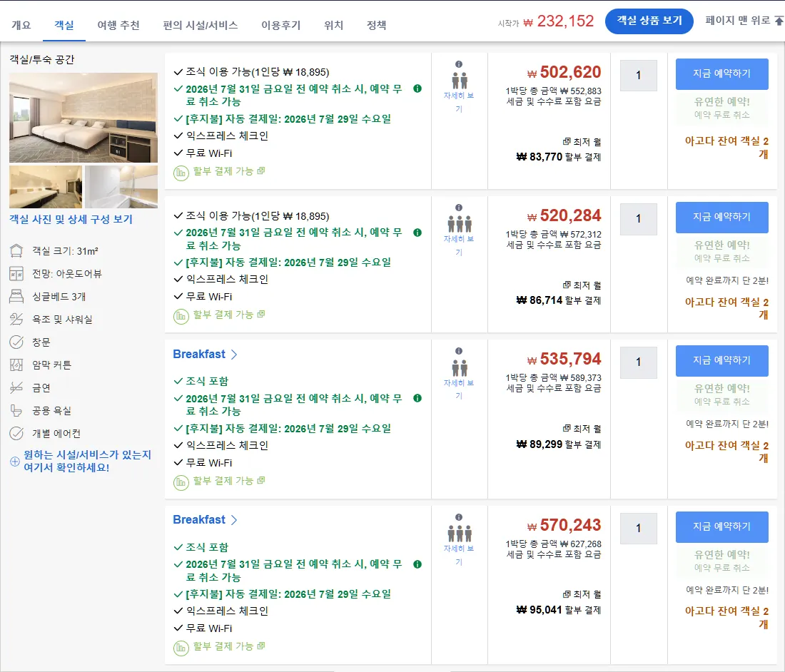Expand the Breakfast heading in the ₩570,243 row
Viewport: 785px width, 672px height.
click(205, 520)
